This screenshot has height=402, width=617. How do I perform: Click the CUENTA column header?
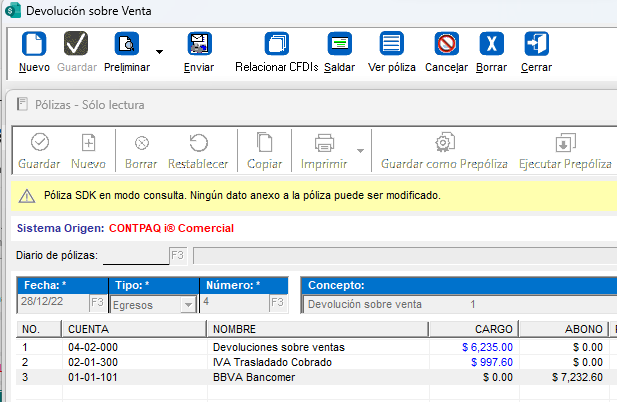point(133,328)
